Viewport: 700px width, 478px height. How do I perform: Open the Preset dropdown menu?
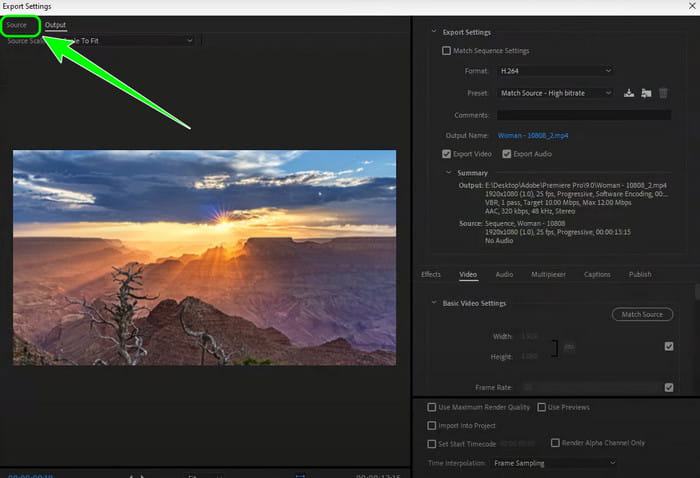click(x=554, y=93)
